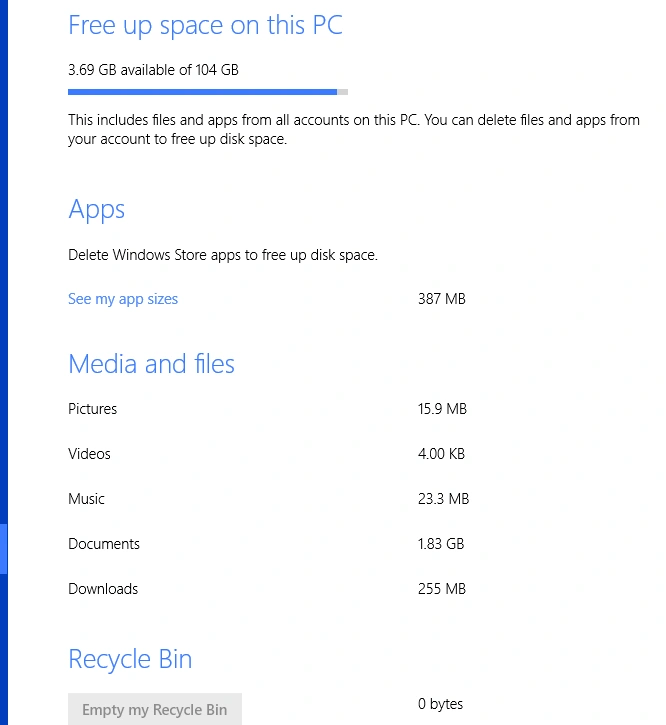The height and width of the screenshot is (725, 666).
Task: Click the 23.3 MB Music size
Action: coord(444,498)
